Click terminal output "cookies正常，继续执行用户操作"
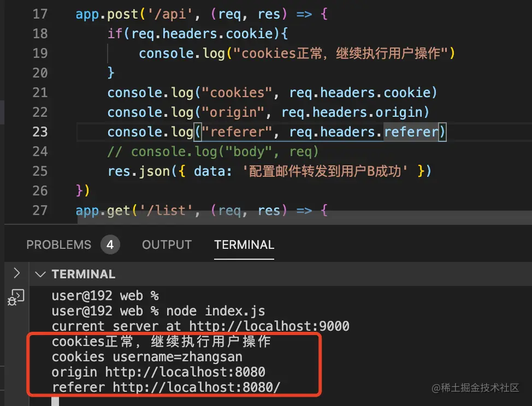532x406 pixels. click(161, 341)
